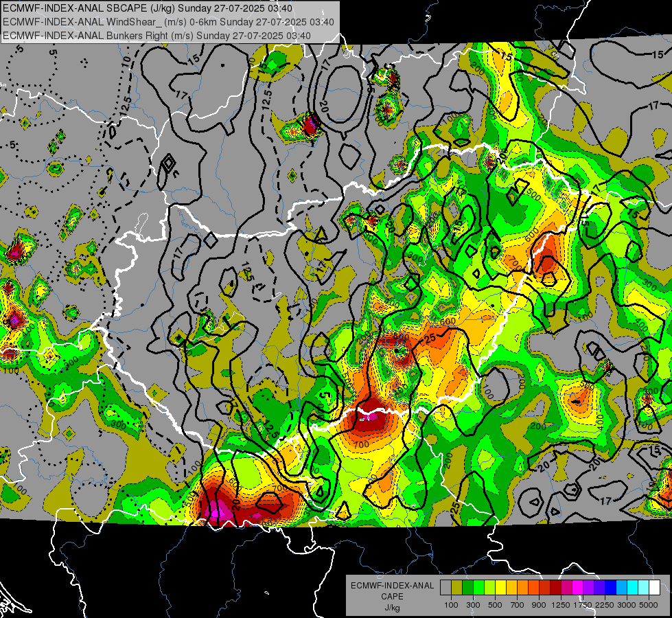Click the legend value 5000

649,605
